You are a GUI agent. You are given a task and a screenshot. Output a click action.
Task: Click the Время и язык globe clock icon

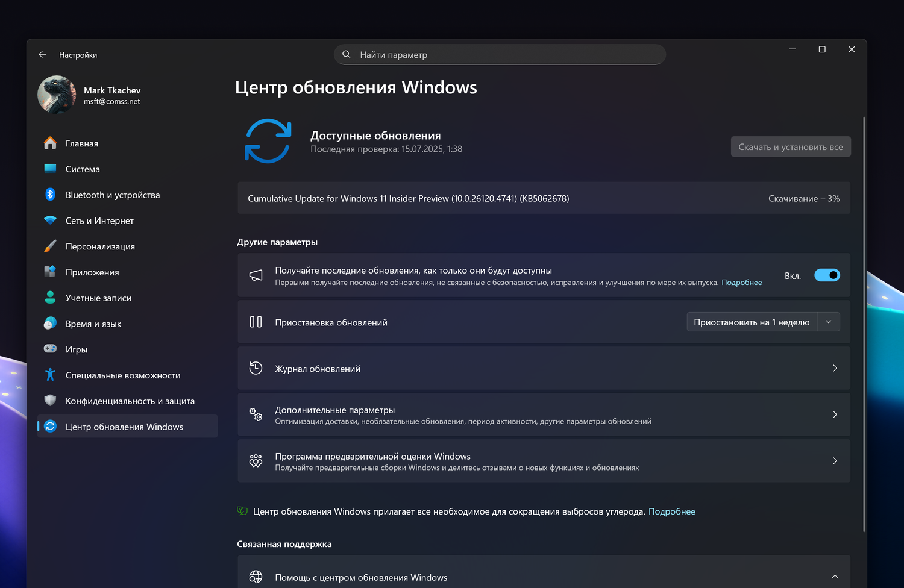click(x=50, y=324)
